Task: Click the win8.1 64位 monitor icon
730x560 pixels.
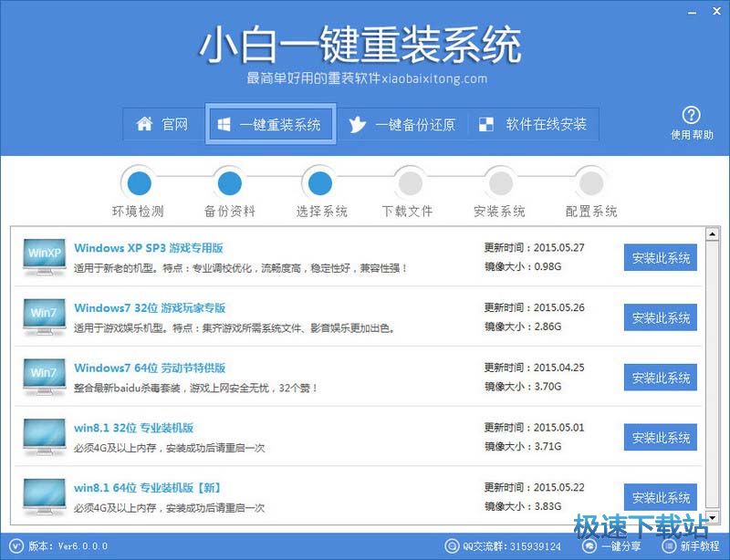Action: (x=44, y=498)
